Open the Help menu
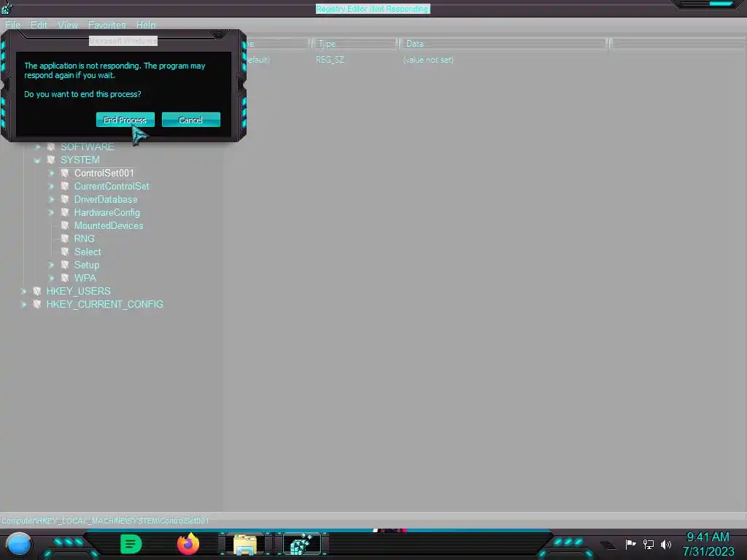The height and width of the screenshot is (560, 747). click(x=146, y=25)
